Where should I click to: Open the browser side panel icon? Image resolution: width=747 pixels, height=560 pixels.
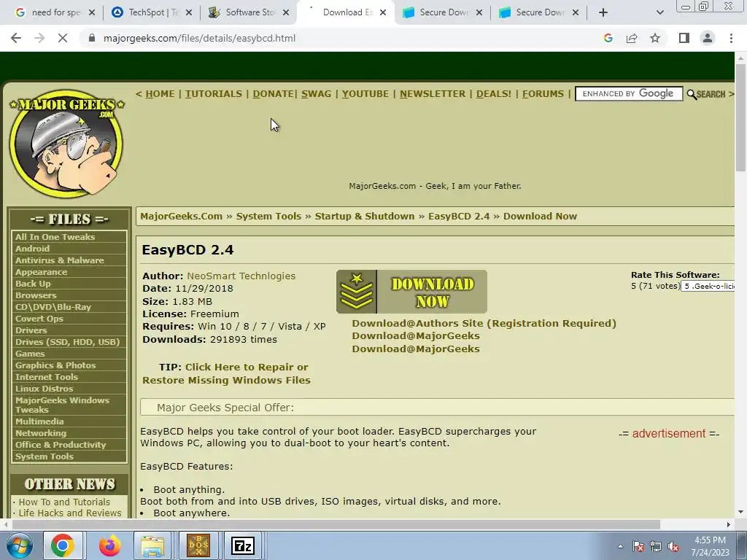coord(684,38)
